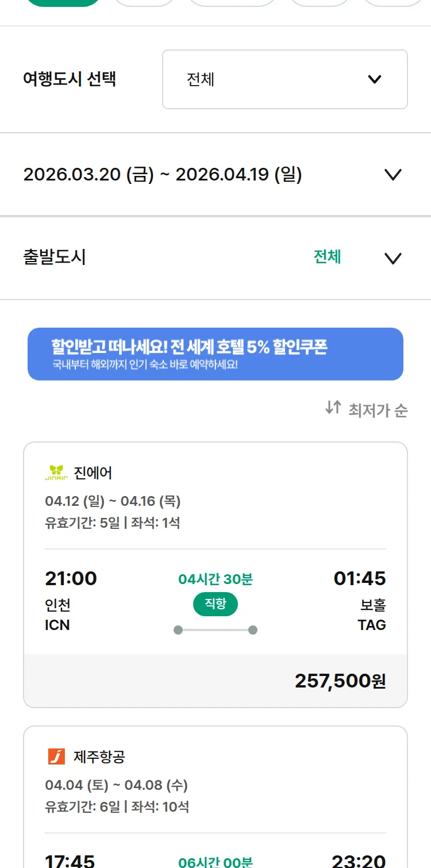Tap the 제주항공 airline name
This screenshot has width=431, height=868.
[99, 757]
